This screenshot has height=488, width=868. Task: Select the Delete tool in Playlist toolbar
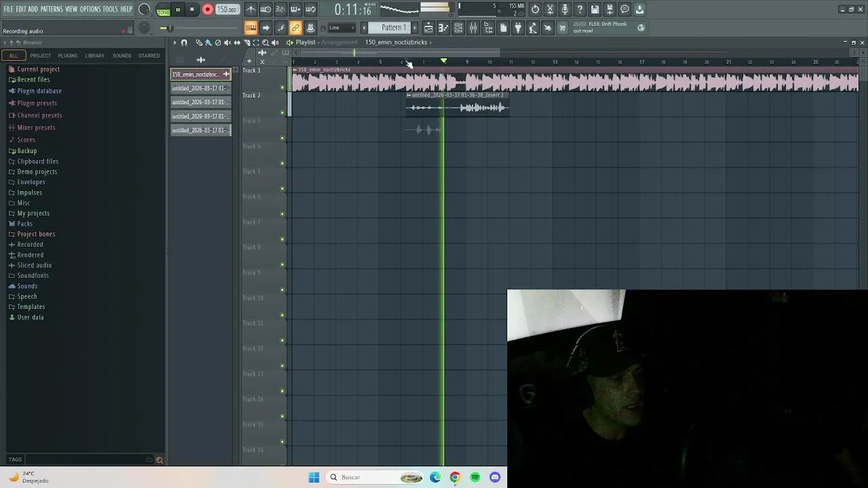click(218, 43)
